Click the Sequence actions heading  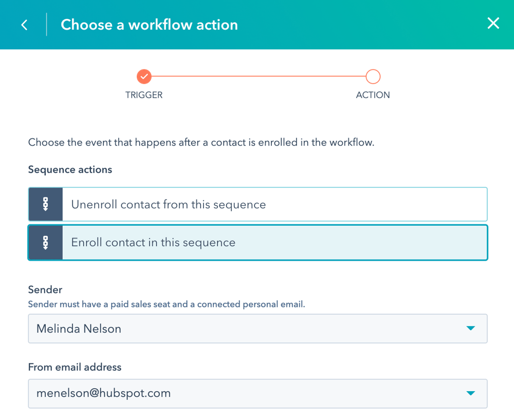click(70, 170)
